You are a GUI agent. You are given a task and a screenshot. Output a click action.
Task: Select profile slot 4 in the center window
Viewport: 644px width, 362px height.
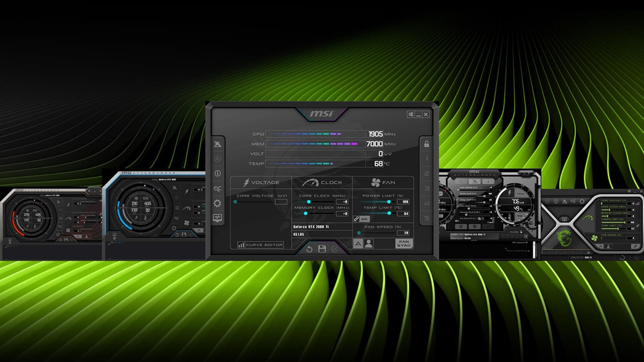(x=427, y=203)
